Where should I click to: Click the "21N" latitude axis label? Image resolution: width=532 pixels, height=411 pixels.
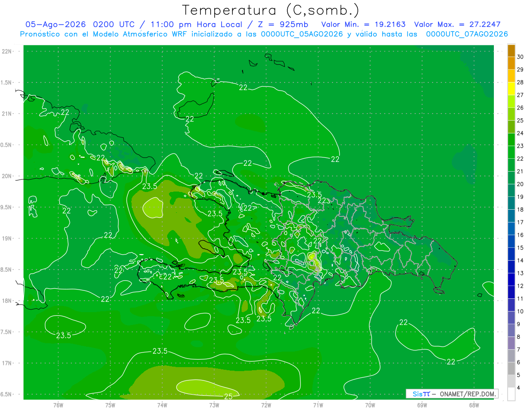pos(7,114)
